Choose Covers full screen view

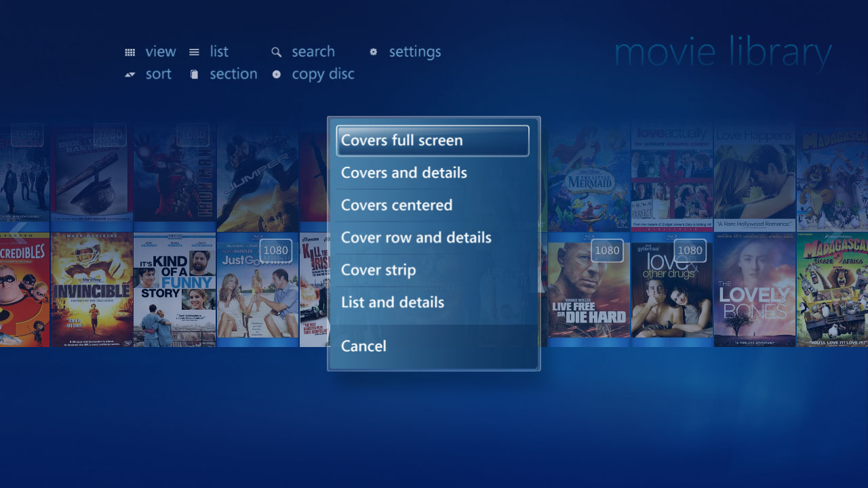pos(433,140)
